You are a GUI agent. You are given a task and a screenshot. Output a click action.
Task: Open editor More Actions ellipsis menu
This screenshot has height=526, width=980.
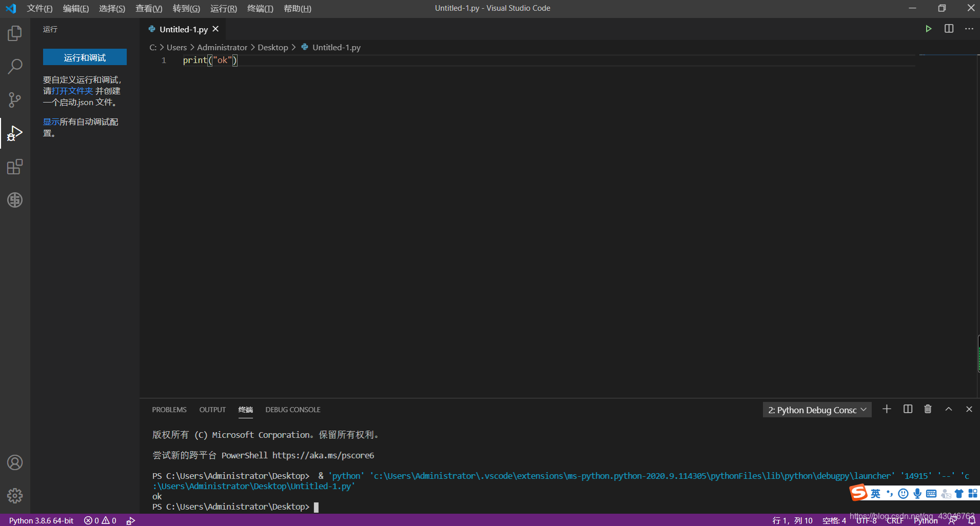point(969,29)
